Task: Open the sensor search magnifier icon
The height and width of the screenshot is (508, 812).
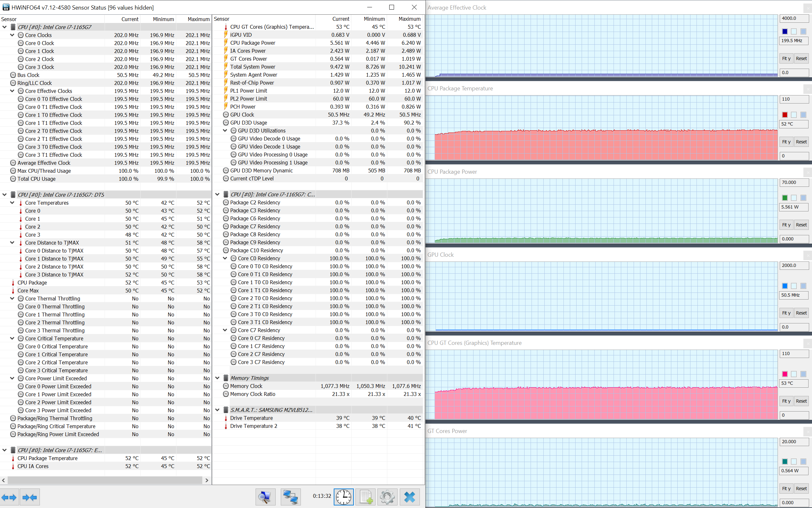Action: pos(265,497)
